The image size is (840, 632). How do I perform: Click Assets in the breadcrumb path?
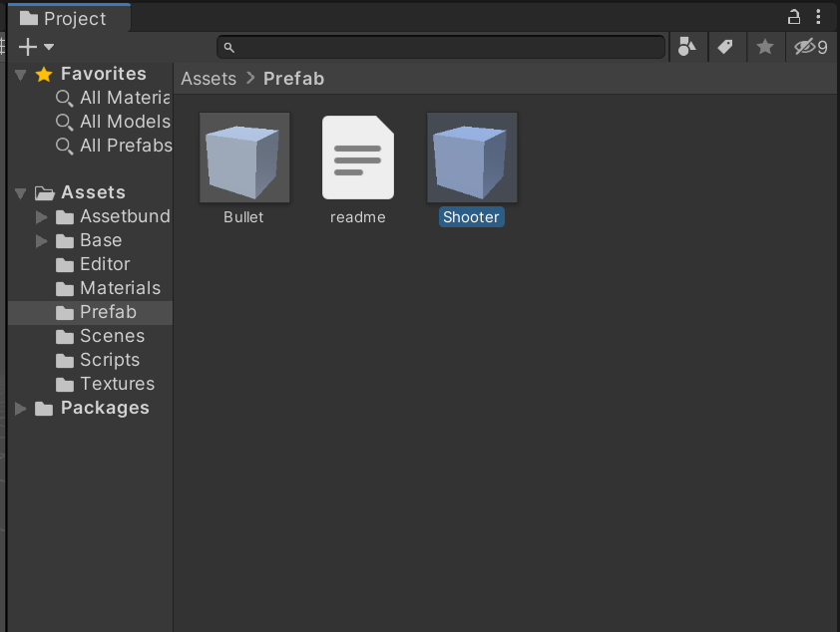pos(209,79)
